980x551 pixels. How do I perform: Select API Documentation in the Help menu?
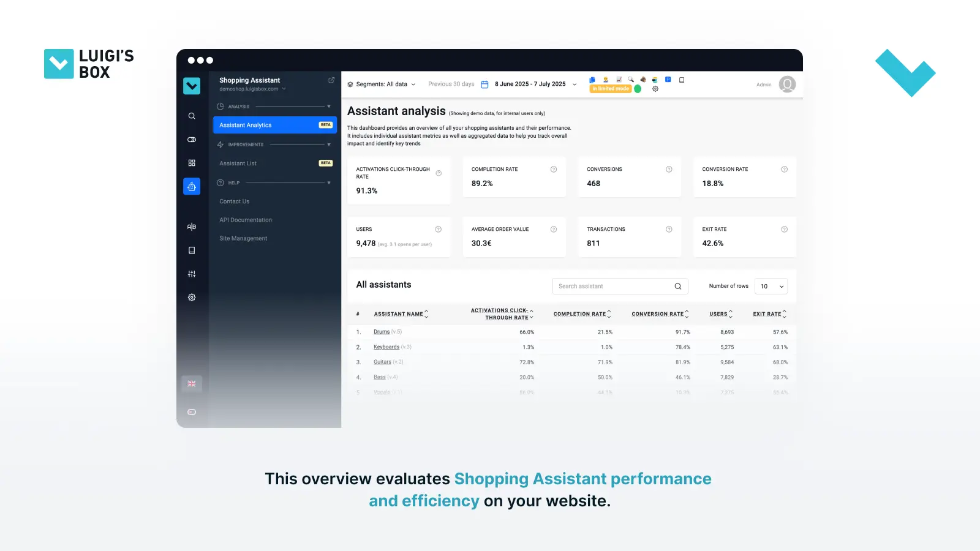246,220
